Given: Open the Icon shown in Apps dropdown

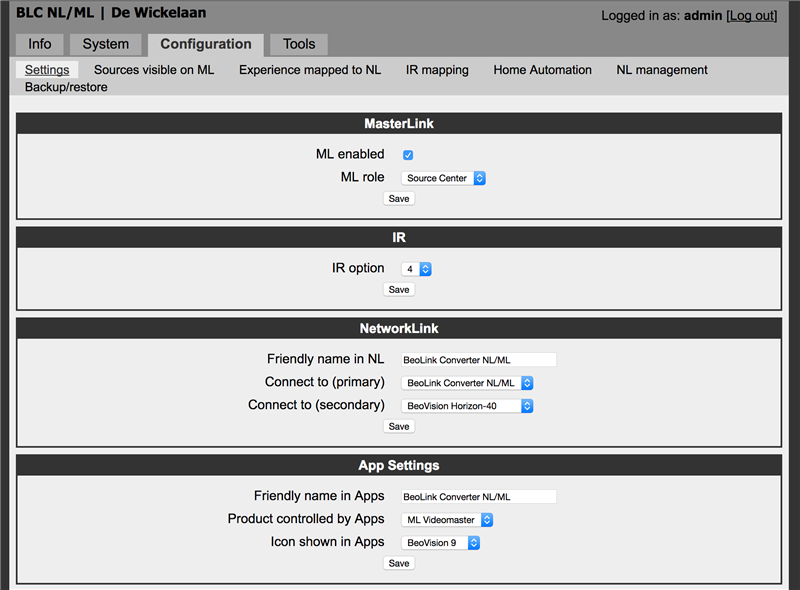Looking at the screenshot, I should pyautogui.click(x=440, y=543).
